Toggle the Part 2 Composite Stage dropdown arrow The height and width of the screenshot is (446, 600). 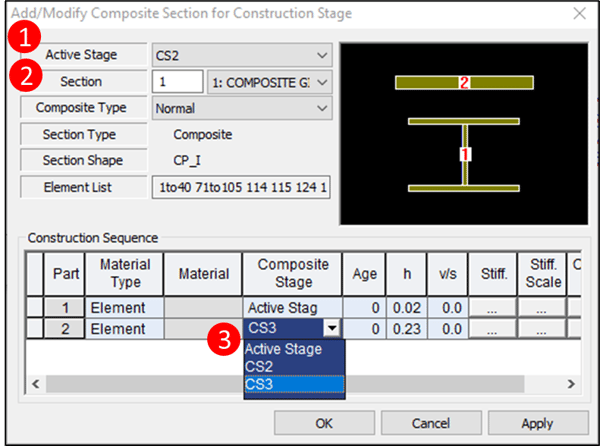(332, 328)
